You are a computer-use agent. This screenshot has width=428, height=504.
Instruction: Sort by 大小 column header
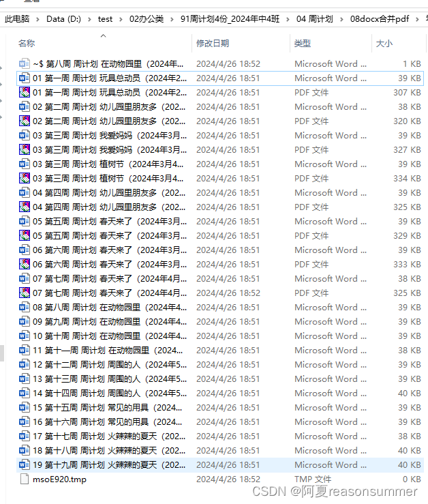[x=384, y=43]
